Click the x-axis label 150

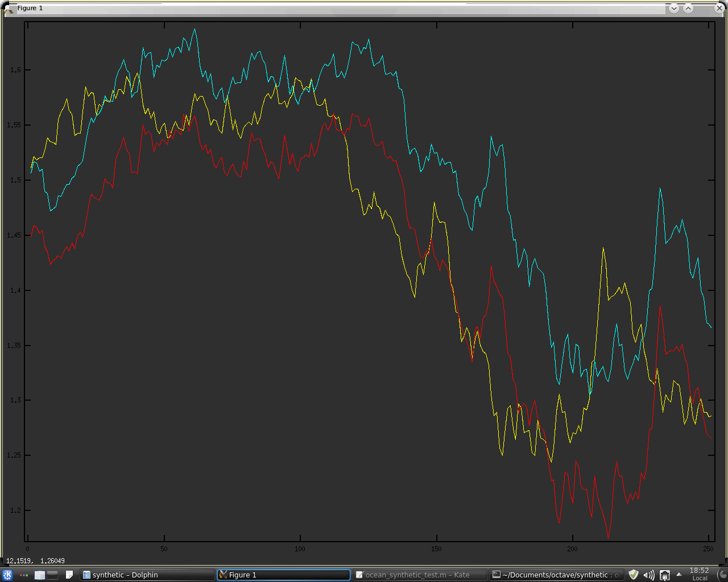(x=436, y=548)
